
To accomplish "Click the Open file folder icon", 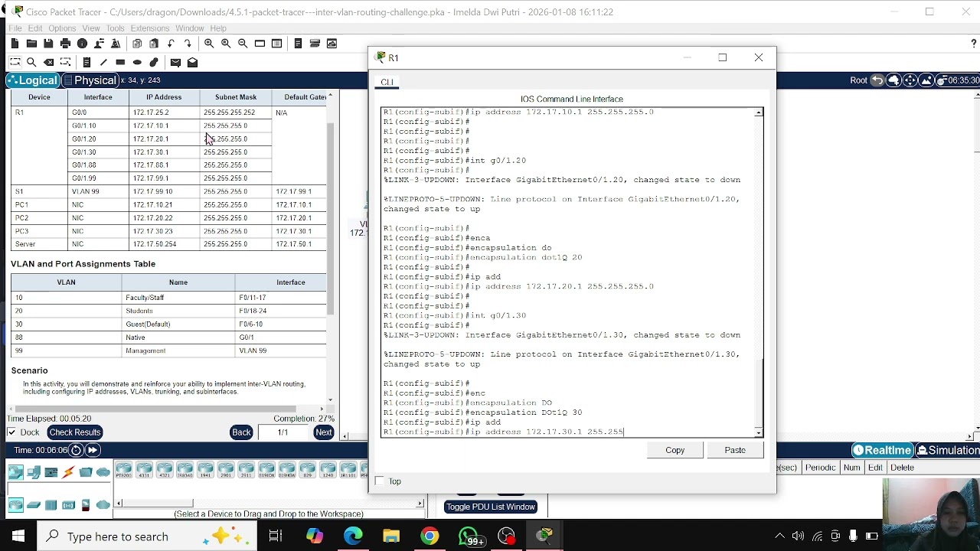I will (31, 44).
